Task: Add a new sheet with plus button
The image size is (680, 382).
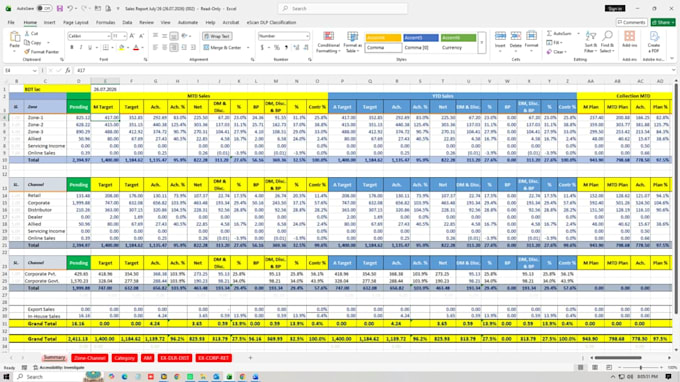Action: [x=250, y=358]
